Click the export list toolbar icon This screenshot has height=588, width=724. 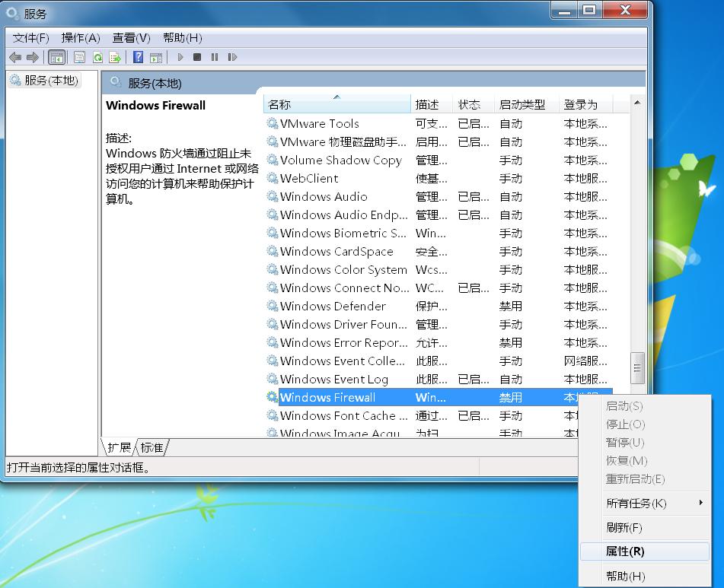(x=115, y=57)
